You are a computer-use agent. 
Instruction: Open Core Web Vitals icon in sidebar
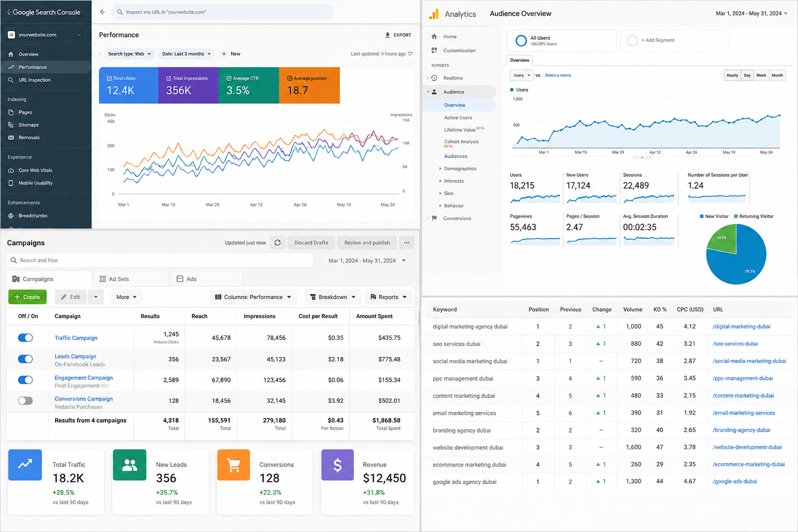(11, 170)
